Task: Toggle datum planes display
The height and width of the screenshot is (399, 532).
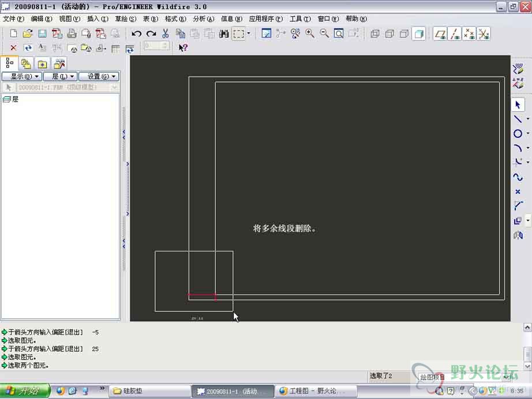Action: coord(440,34)
